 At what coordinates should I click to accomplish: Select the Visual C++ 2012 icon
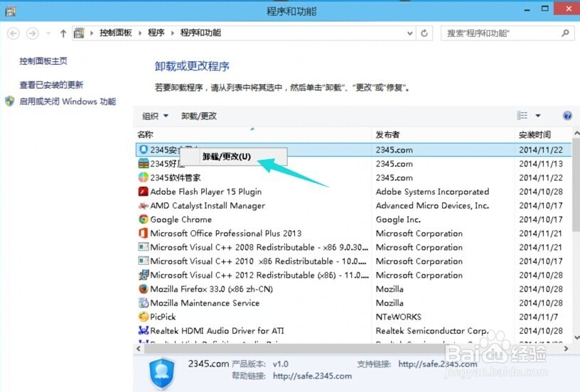click(144, 275)
